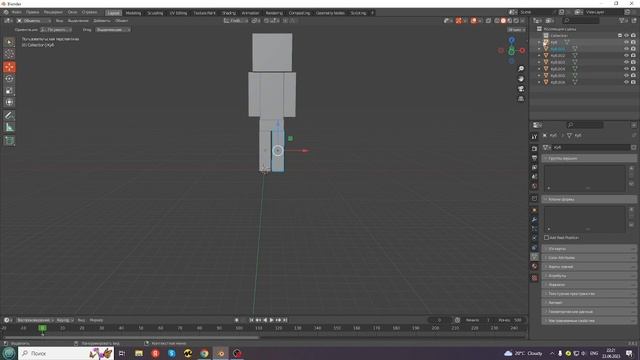Jump to the timeline start frame
This screenshot has width=640, height=360.
click(251, 320)
